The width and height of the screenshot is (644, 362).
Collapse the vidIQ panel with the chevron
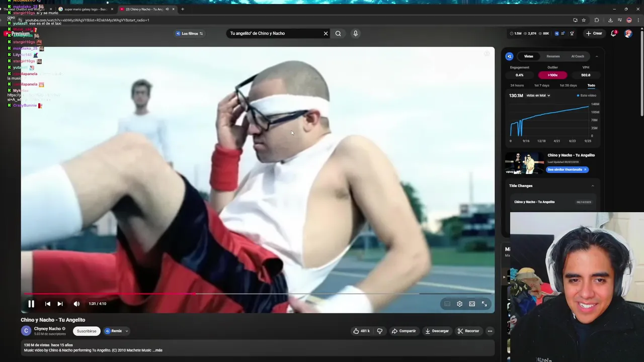tap(597, 56)
